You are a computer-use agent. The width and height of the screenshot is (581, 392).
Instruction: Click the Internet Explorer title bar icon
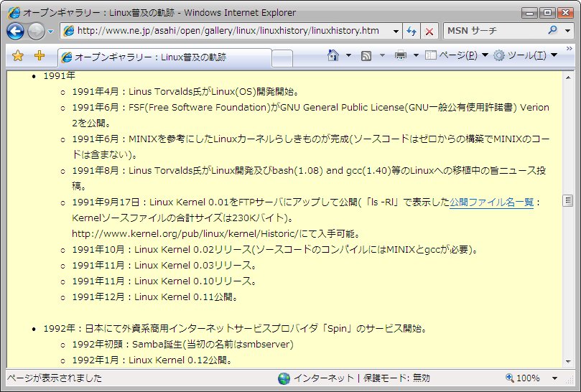(x=14, y=13)
